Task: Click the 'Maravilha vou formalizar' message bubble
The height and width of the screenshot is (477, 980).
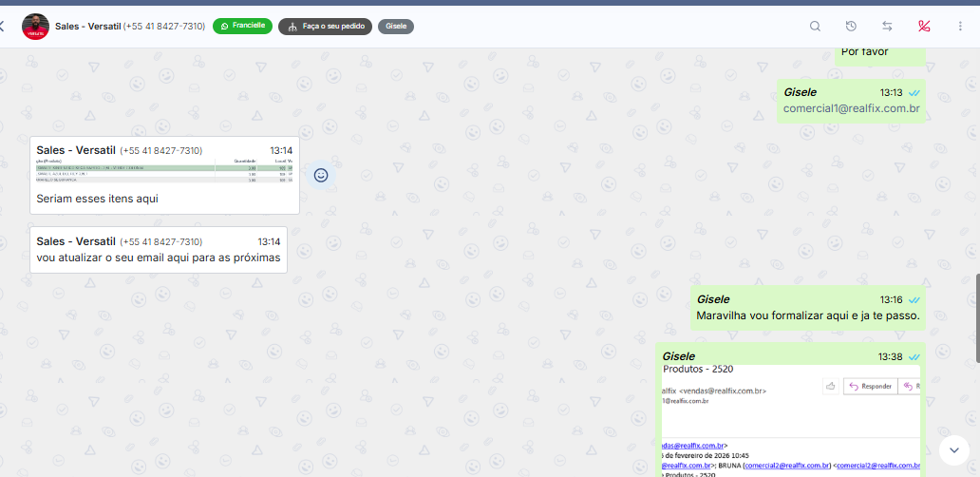Action: 807,315
